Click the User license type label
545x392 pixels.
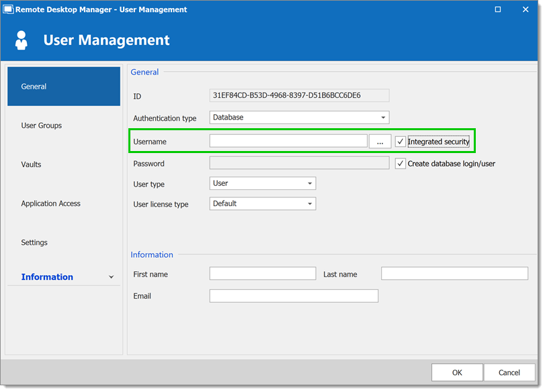[161, 205]
